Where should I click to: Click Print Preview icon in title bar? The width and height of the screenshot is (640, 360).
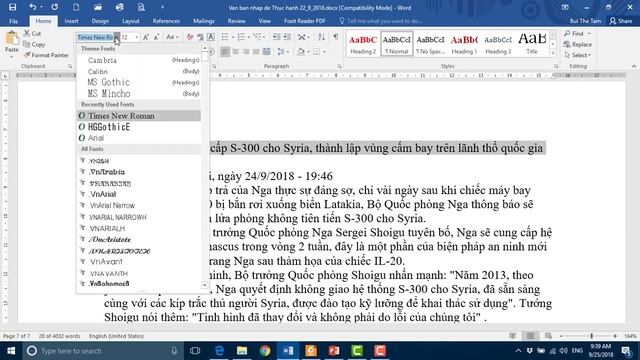tap(141, 7)
